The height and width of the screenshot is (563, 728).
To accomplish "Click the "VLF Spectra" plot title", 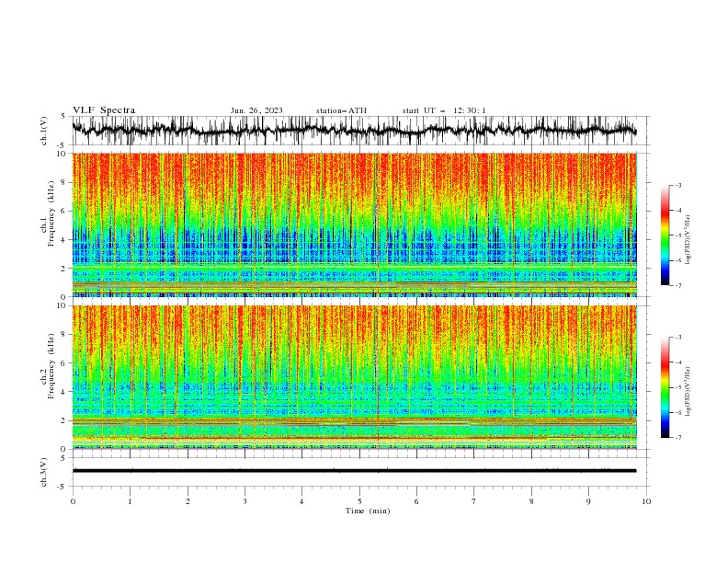I will click(104, 110).
